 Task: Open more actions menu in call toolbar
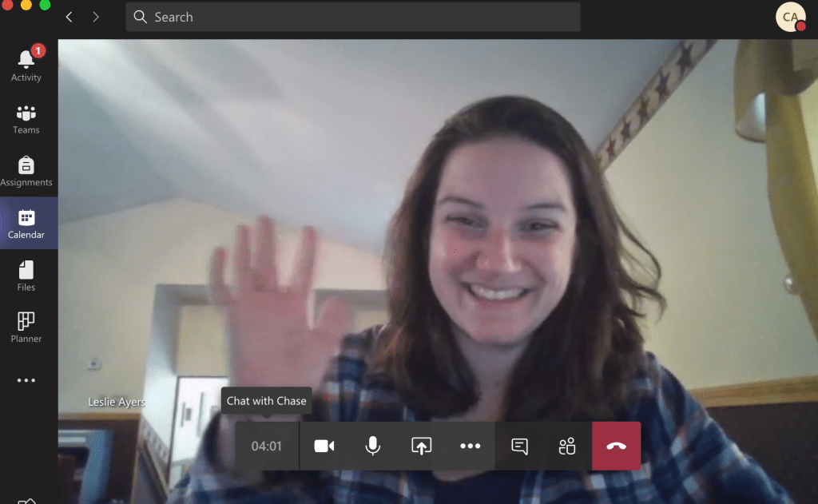[470, 446]
